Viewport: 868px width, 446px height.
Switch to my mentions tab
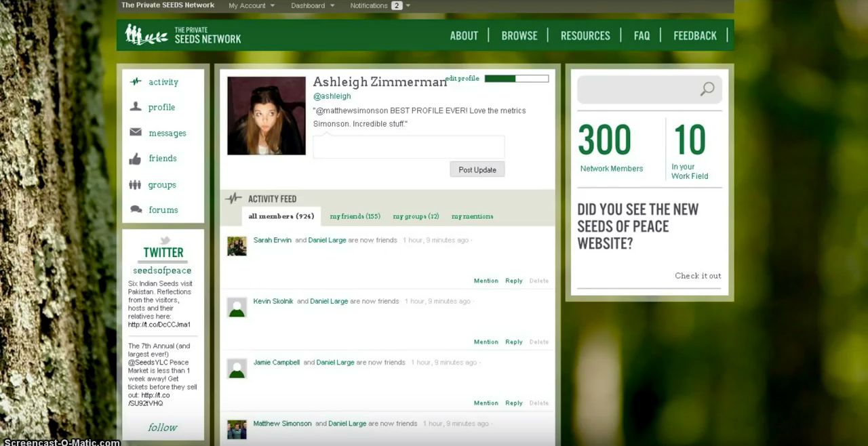pos(472,216)
